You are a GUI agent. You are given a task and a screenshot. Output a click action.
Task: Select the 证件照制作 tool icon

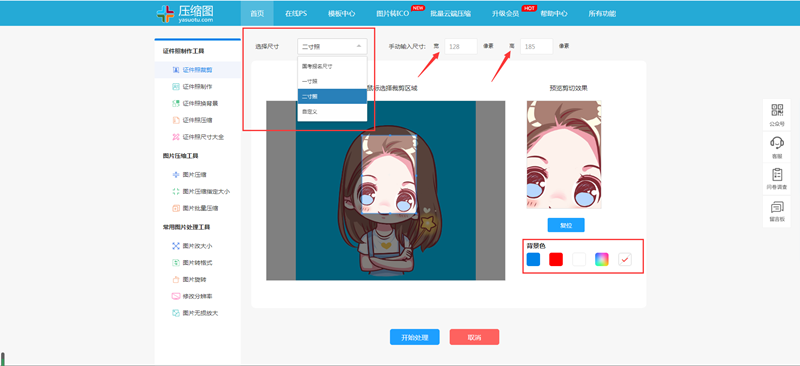[176, 87]
